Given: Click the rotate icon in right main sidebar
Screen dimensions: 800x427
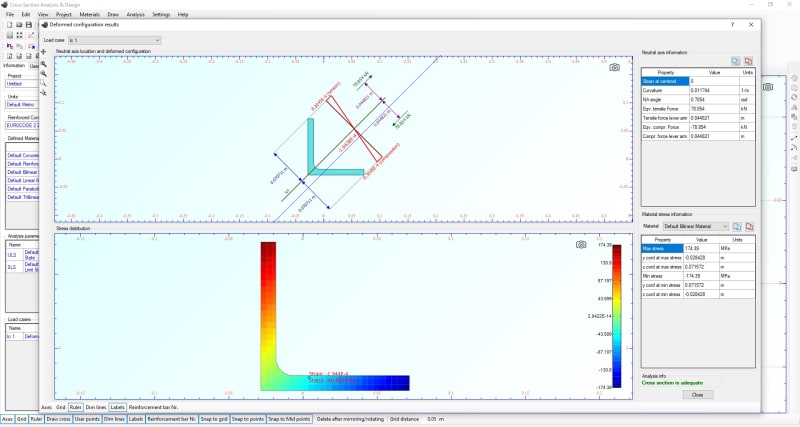Looking at the screenshot, I should [x=794, y=97].
